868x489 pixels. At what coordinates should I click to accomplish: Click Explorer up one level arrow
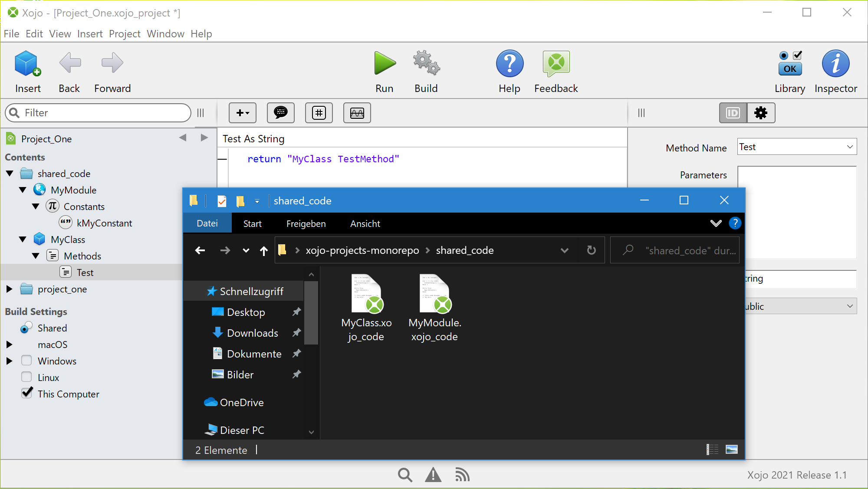pyautogui.click(x=264, y=250)
